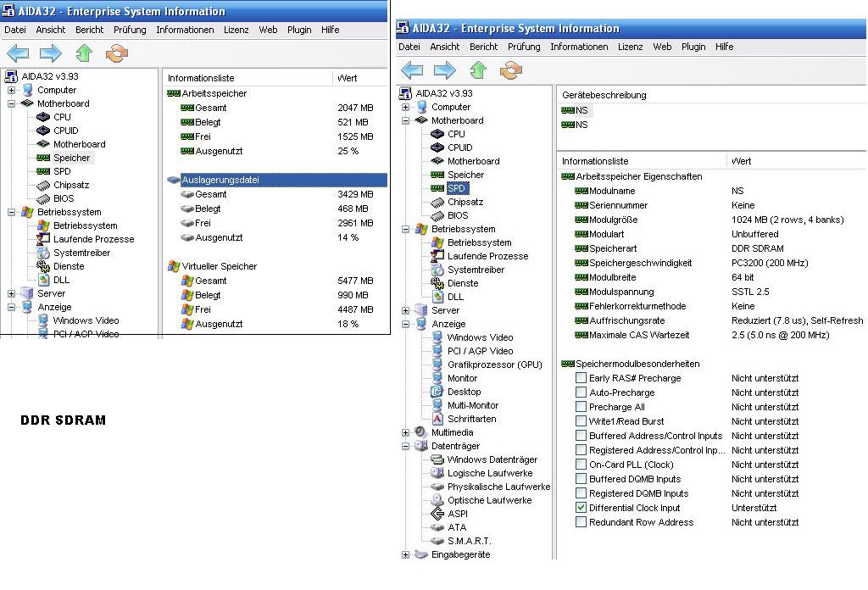
Task: Select the BIOS chip icon in the right window tree
Action: click(x=437, y=215)
